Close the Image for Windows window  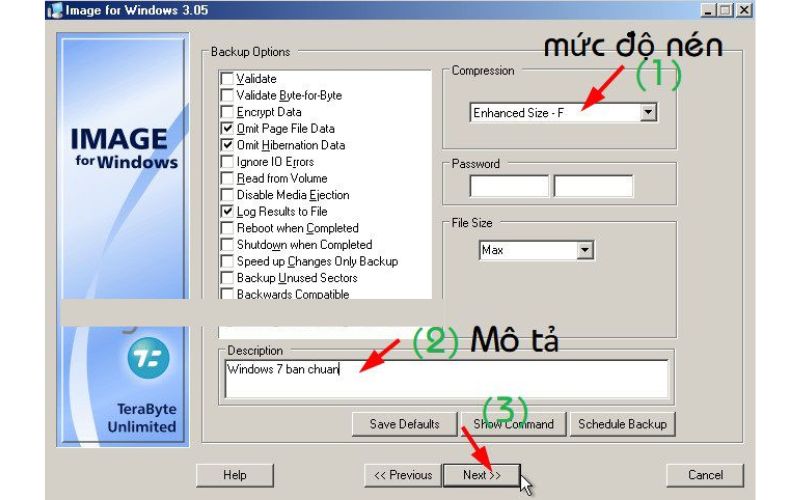[744, 10]
